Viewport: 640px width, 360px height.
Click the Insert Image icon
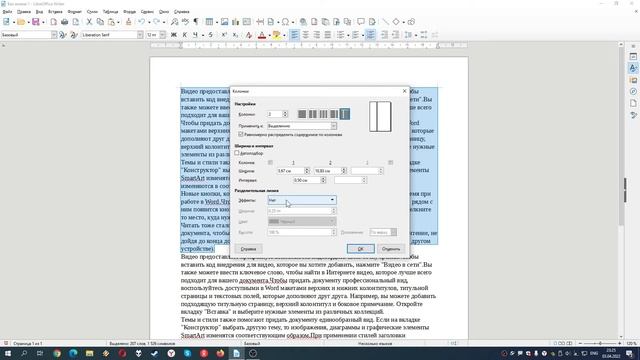(x=224, y=22)
